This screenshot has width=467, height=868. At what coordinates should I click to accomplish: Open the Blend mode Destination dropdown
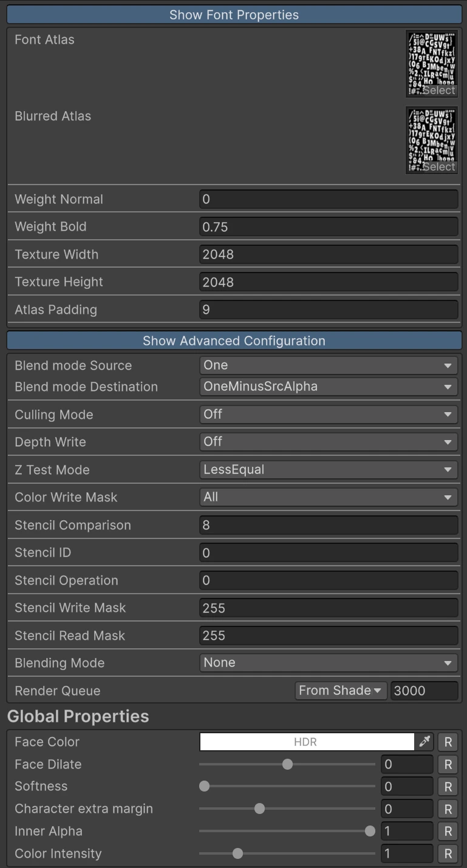coord(329,387)
